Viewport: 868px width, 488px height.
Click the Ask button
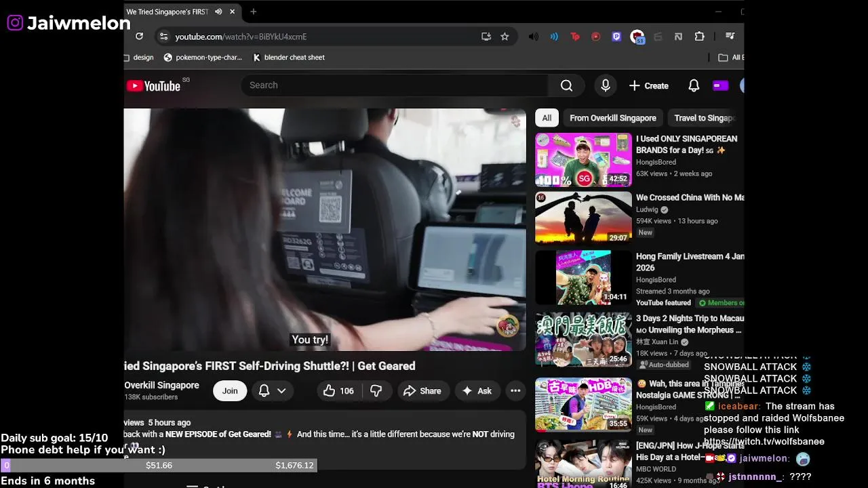point(477,391)
